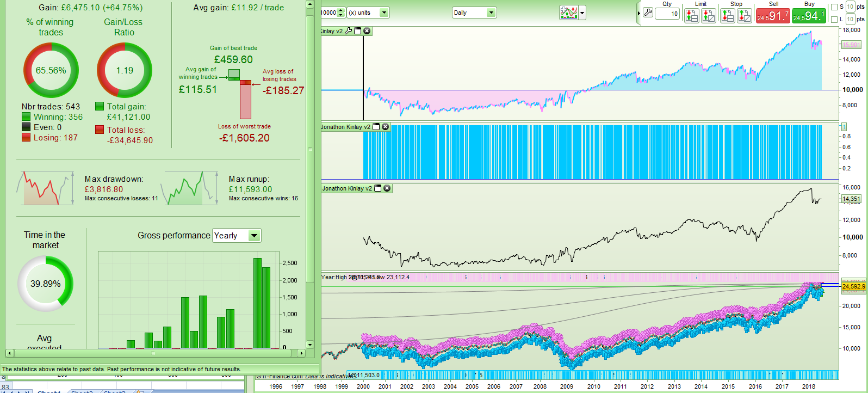Screen dimensions: 868x393
Task: Decrease the 10000 value with the down arrow
Action: [x=341, y=15]
